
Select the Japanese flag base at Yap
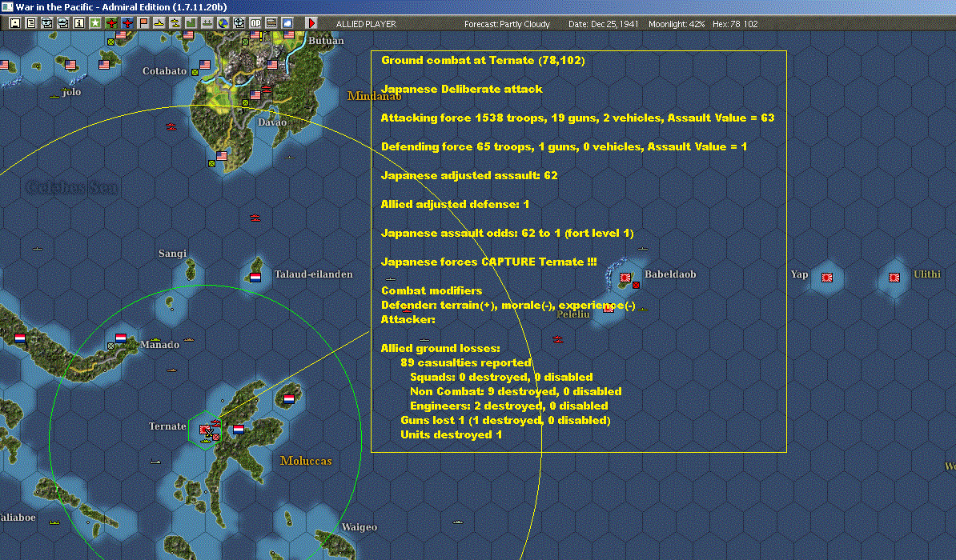[827, 278]
